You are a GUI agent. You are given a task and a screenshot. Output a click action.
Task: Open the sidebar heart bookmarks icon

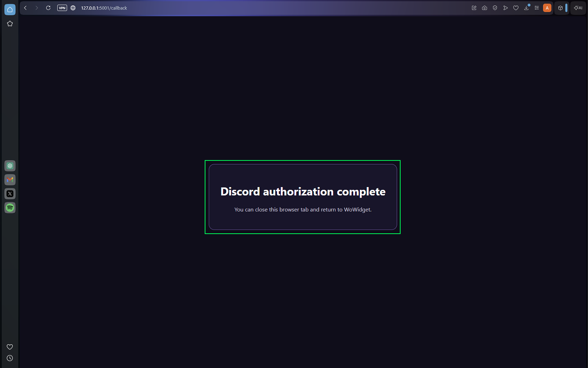pyautogui.click(x=10, y=347)
